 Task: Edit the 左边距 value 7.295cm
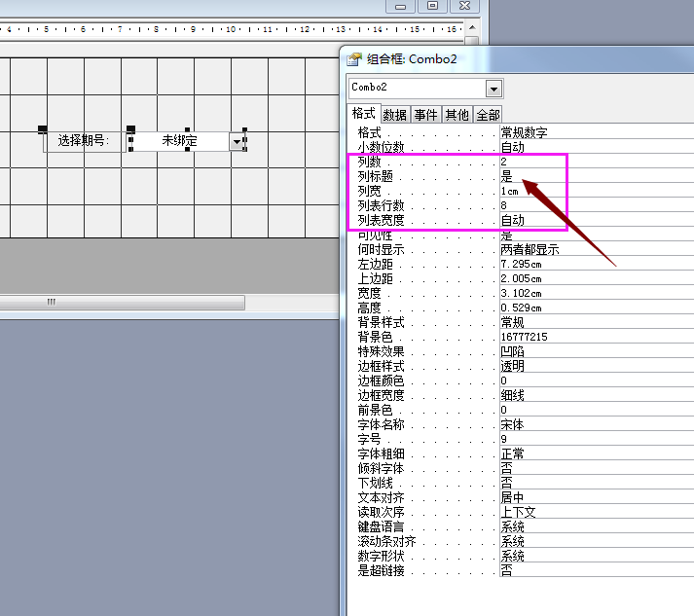(x=597, y=264)
